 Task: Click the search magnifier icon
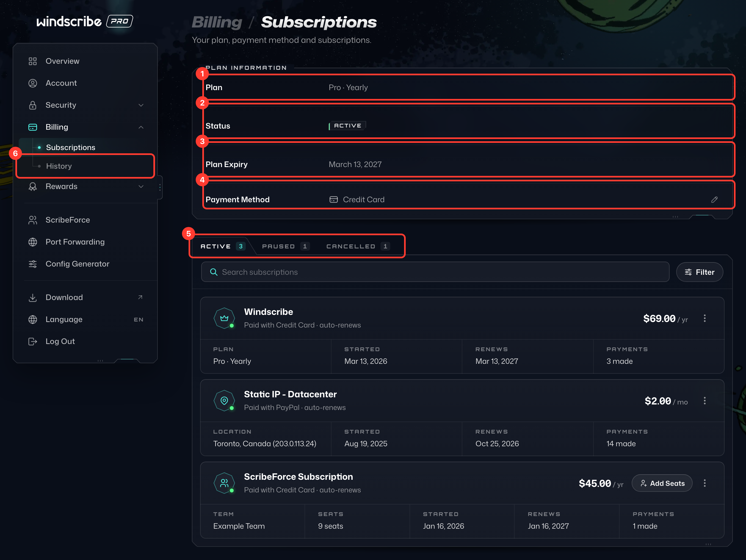tap(214, 272)
